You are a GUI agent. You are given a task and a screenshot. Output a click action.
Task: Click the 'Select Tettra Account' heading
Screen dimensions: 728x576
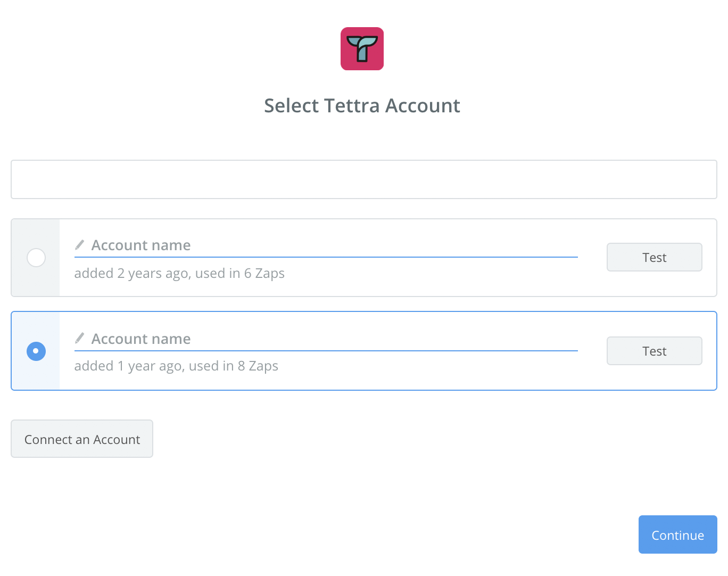362,106
